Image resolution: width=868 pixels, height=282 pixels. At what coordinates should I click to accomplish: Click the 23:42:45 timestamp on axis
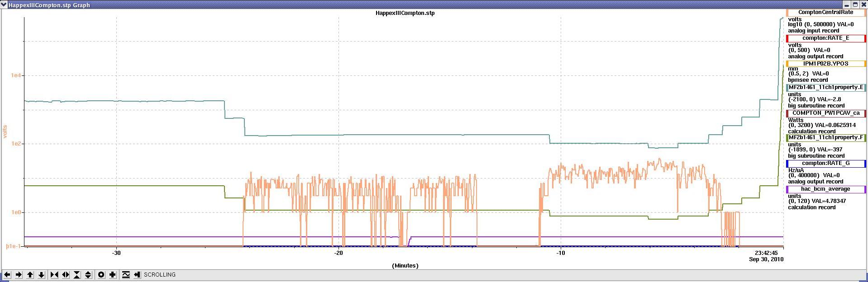pos(766,253)
